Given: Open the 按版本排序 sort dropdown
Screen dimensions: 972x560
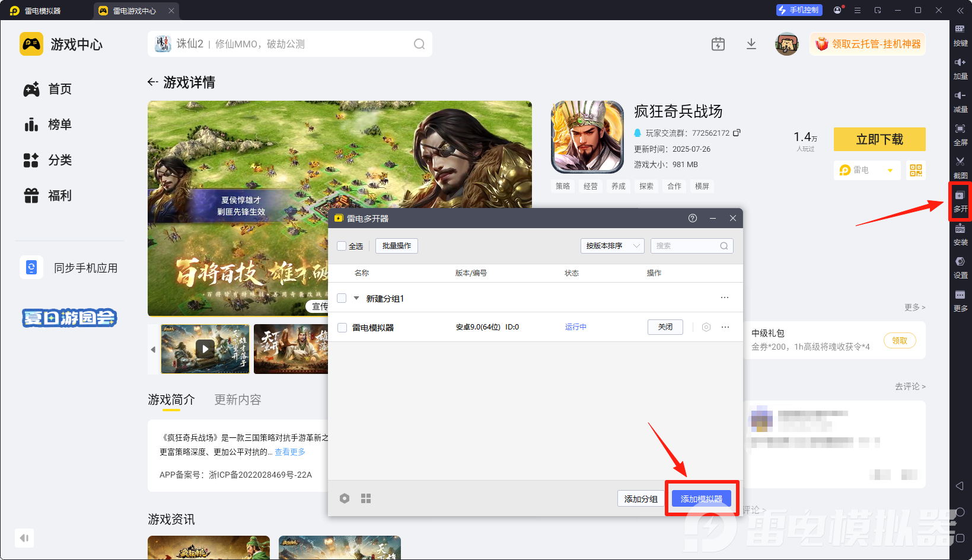Looking at the screenshot, I should click(612, 245).
